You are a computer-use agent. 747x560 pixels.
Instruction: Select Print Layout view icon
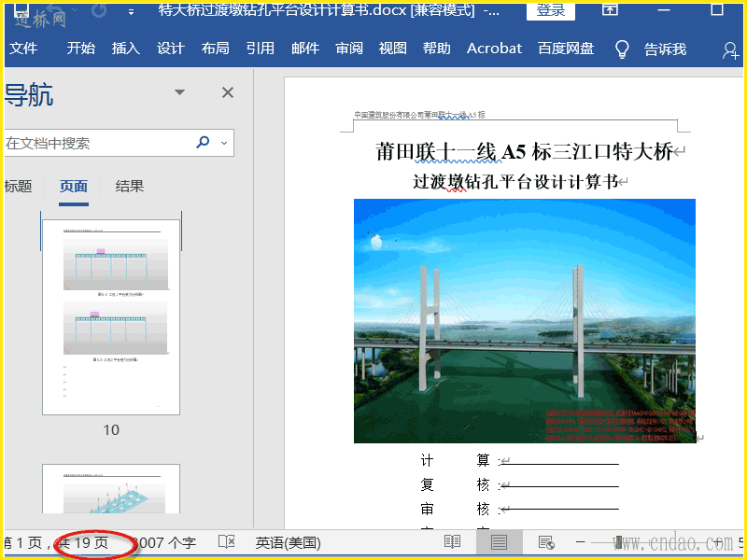point(499,542)
